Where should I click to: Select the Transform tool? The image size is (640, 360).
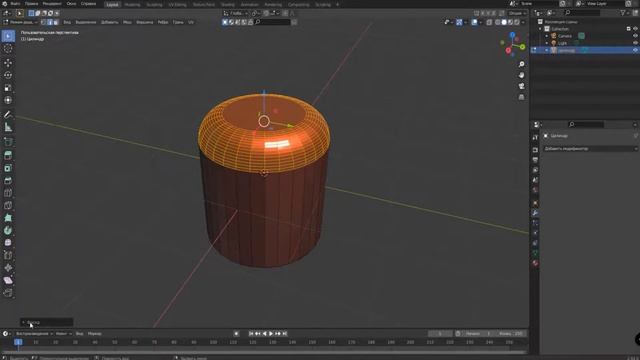pos(8,100)
